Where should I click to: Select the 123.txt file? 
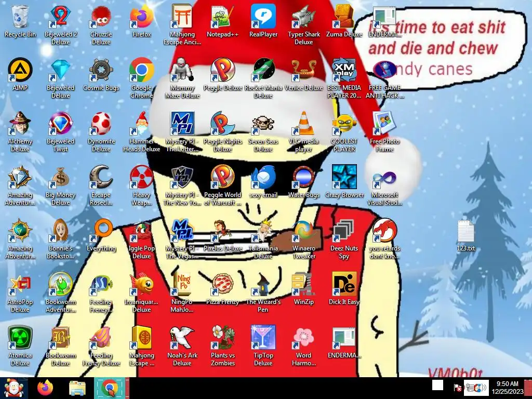(465, 235)
